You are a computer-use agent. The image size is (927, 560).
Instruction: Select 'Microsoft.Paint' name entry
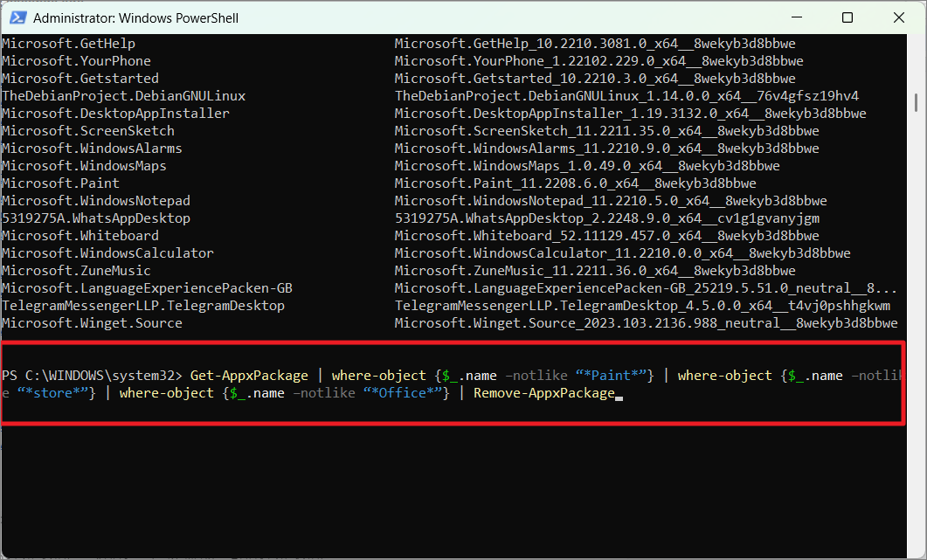(61, 183)
